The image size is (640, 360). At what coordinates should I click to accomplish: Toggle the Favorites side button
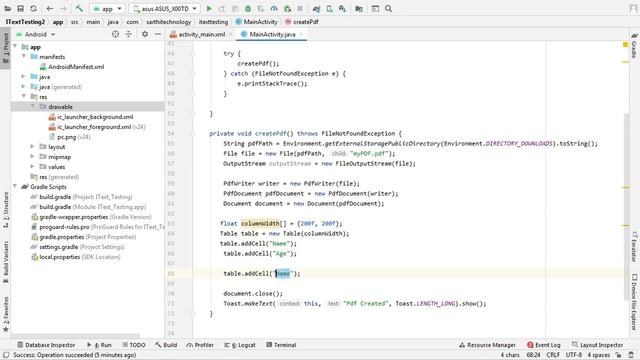pyautogui.click(x=6, y=314)
